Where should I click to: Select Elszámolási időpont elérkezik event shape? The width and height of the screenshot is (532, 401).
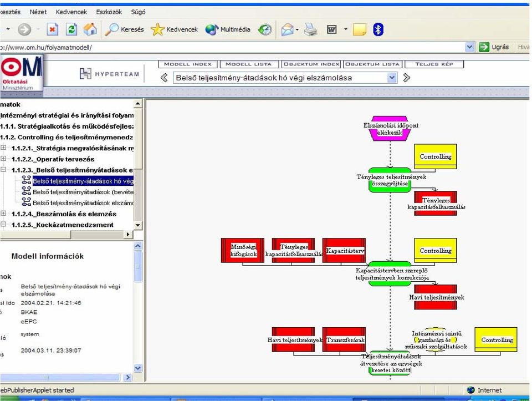point(390,129)
